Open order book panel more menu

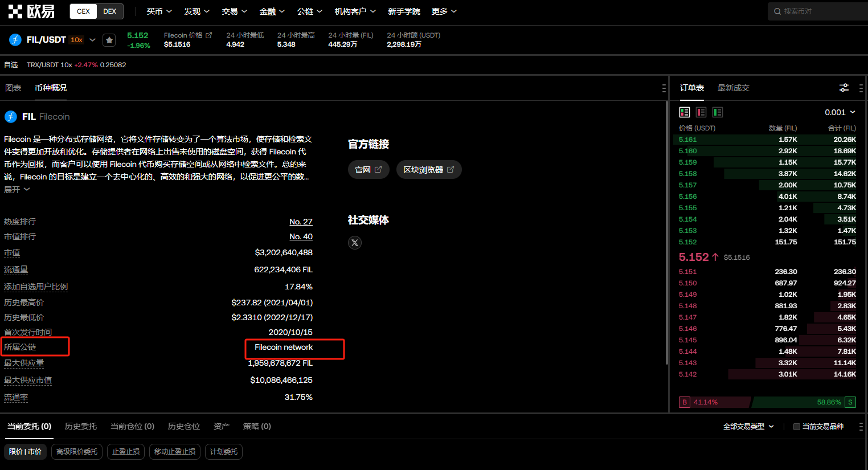point(861,88)
